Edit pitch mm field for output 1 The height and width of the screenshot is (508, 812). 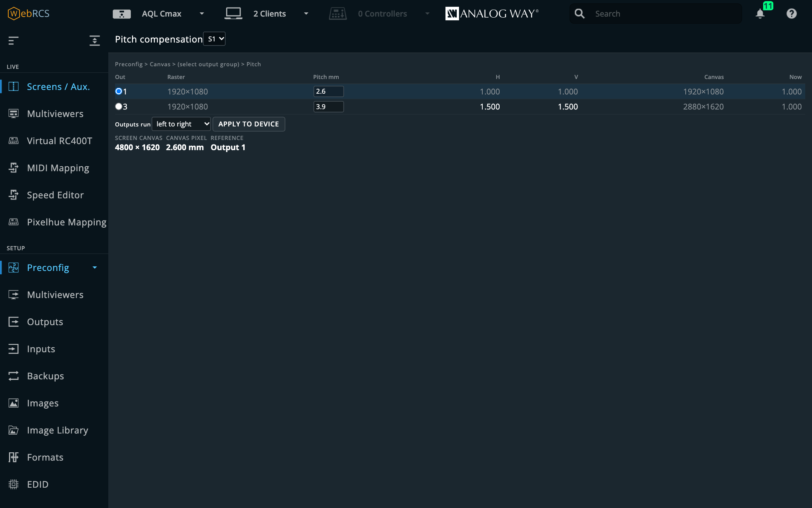click(329, 91)
